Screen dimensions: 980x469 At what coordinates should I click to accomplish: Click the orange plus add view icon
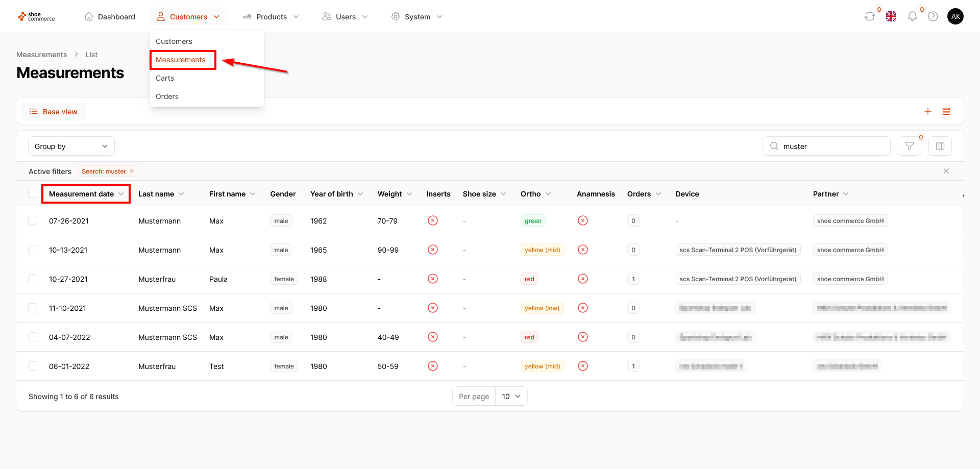coord(928,111)
